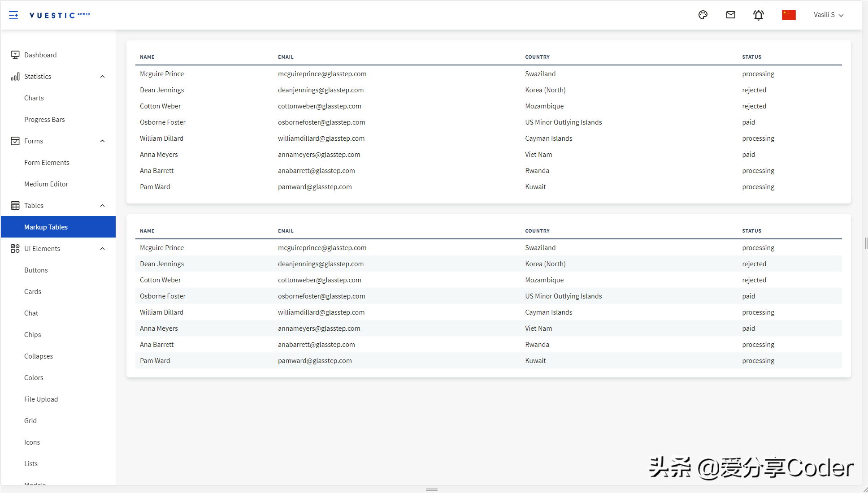The image size is (868, 493).
Task: Click the dashboard home icon
Action: click(15, 54)
